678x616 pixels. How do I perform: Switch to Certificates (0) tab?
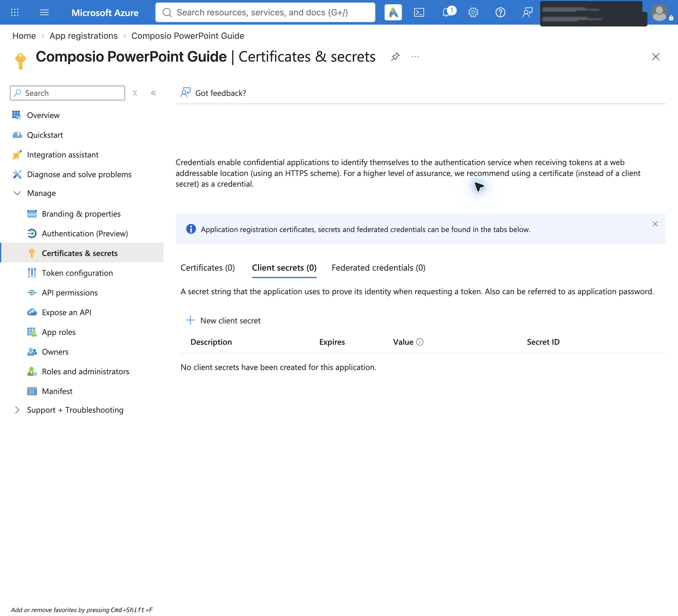tap(208, 268)
